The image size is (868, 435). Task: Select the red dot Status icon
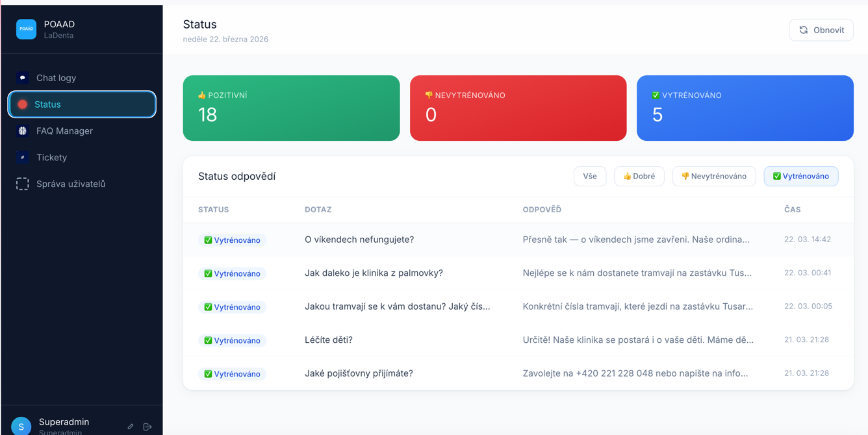[x=22, y=104]
